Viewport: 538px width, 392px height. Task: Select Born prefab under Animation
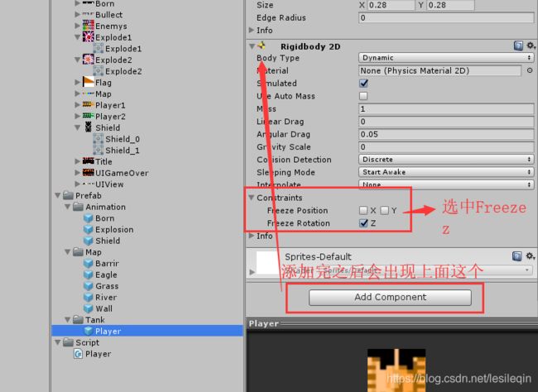click(x=98, y=218)
